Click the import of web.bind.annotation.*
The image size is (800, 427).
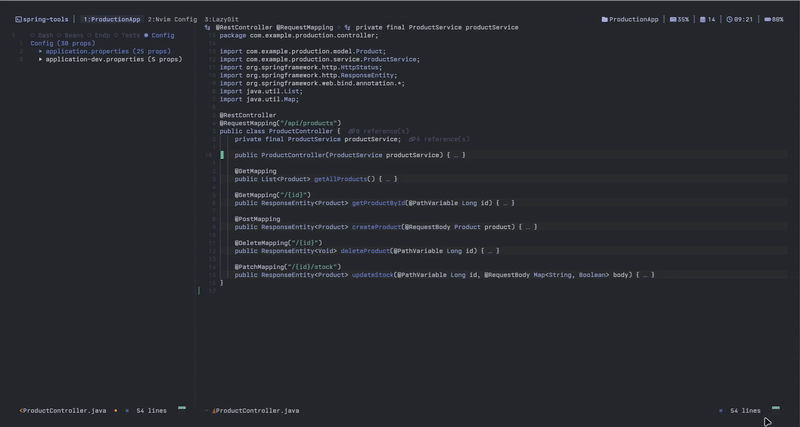[x=312, y=84]
